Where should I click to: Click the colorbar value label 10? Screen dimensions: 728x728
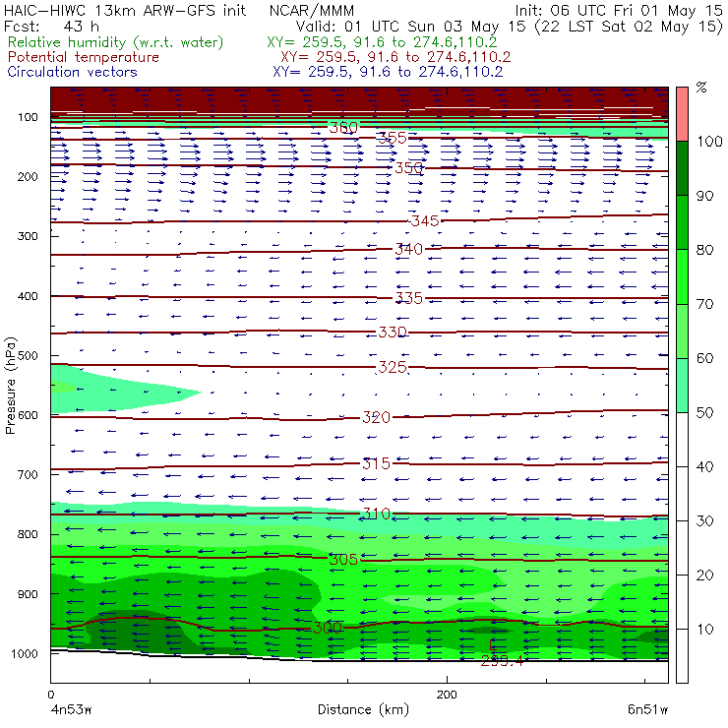(704, 630)
